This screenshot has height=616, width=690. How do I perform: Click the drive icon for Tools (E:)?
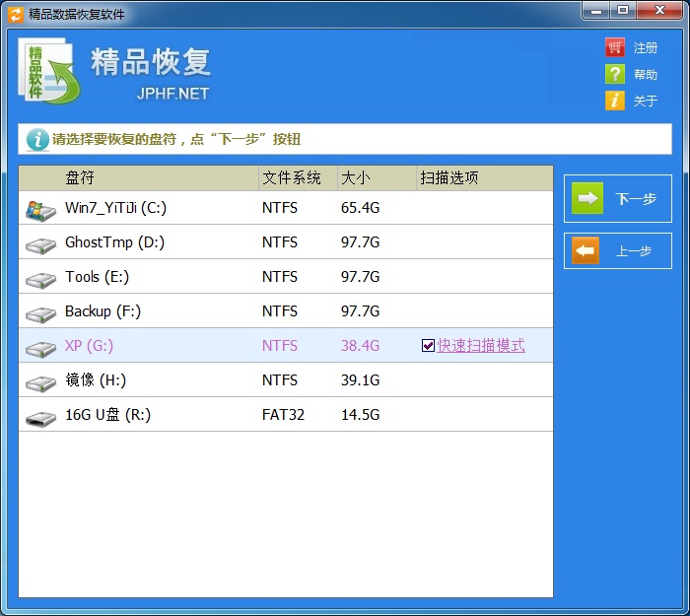click(40, 280)
